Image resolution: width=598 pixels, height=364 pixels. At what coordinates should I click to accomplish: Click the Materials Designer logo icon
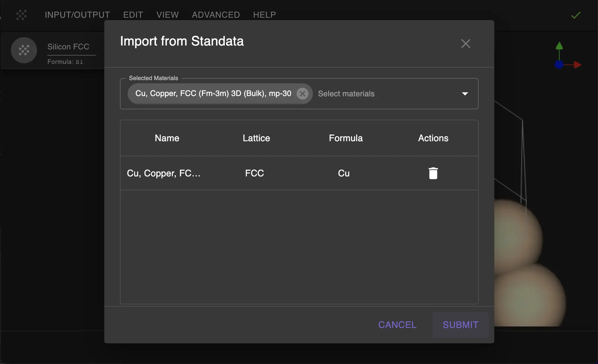tap(22, 15)
